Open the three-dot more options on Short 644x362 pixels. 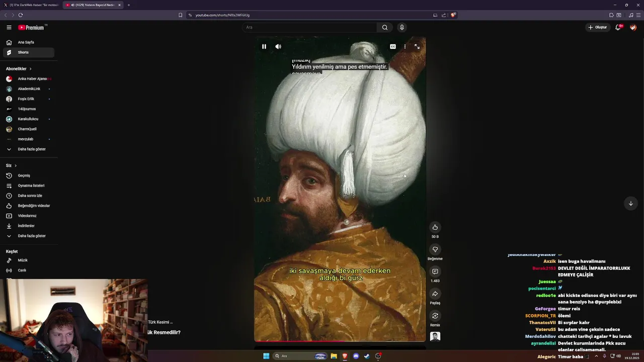tap(405, 46)
